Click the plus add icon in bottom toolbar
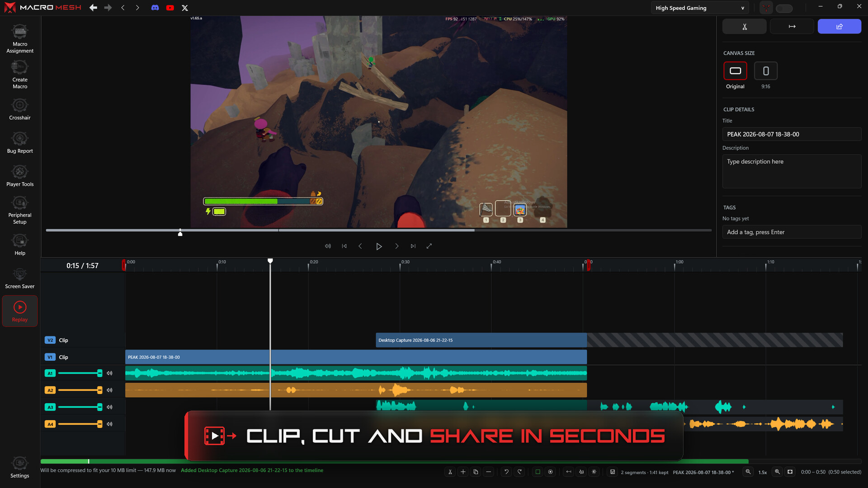Viewport: 868px width, 488px height. coord(463,472)
